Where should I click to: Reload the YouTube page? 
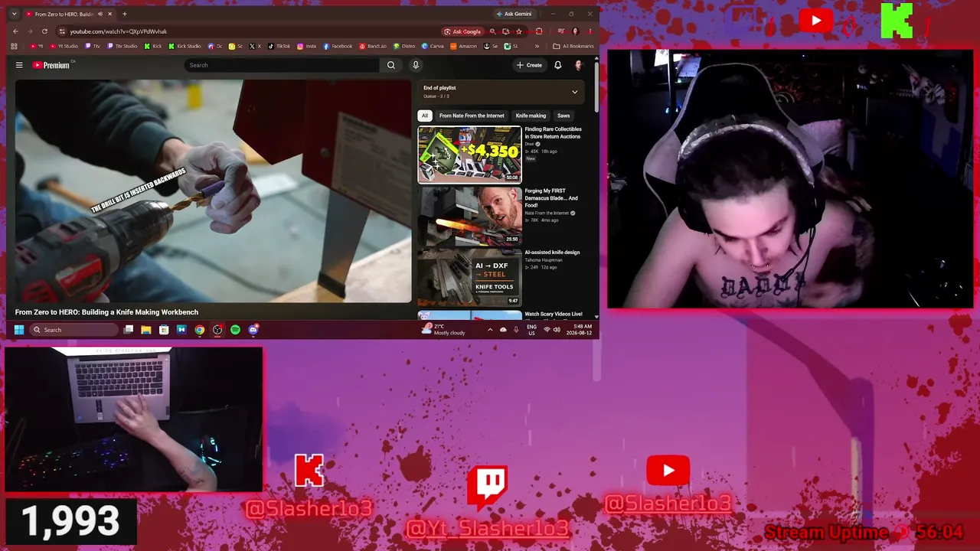coord(44,31)
